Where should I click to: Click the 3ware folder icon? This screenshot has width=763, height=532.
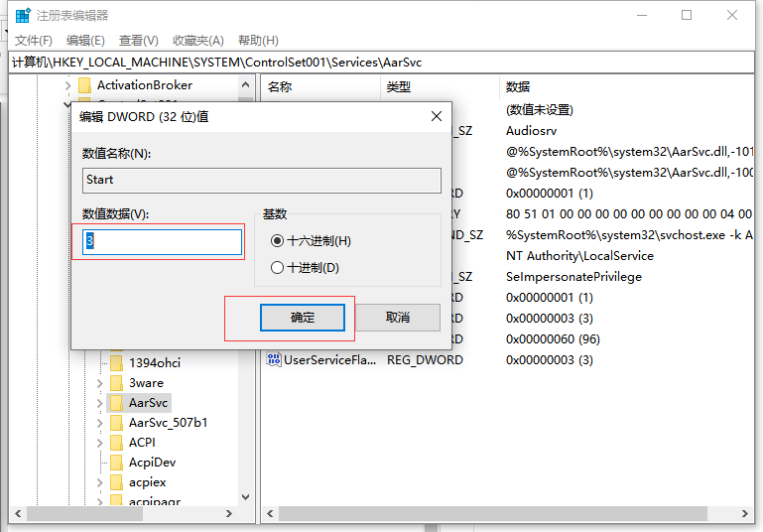pos(116,383)
